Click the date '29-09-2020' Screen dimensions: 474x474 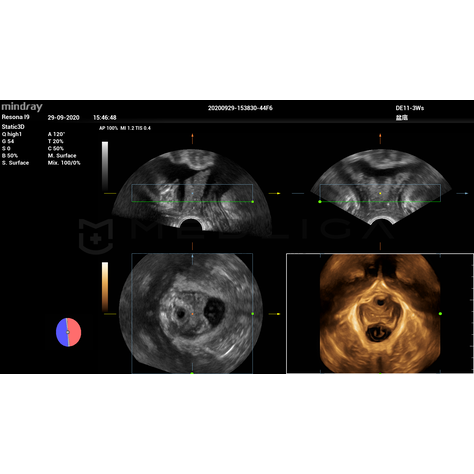point(63,117)
